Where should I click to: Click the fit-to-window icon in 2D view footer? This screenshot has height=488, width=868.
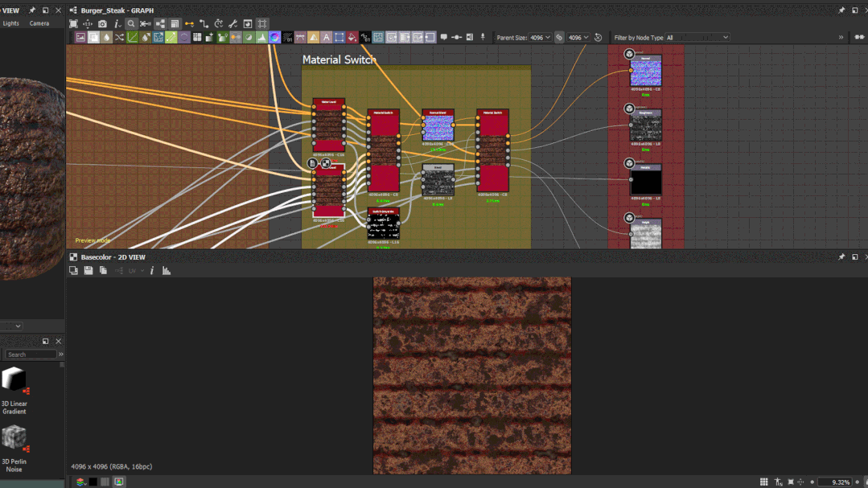[791, 482]
